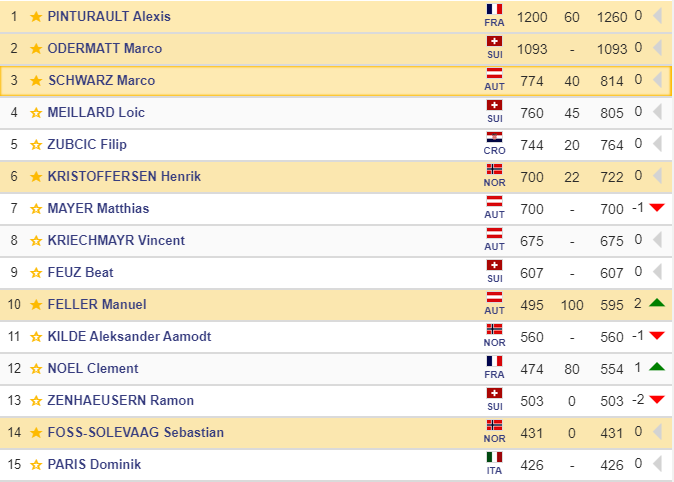Open KRIECHMAYR Vincent athlete profile
674x482 pixels.
[x=116, y=241]
